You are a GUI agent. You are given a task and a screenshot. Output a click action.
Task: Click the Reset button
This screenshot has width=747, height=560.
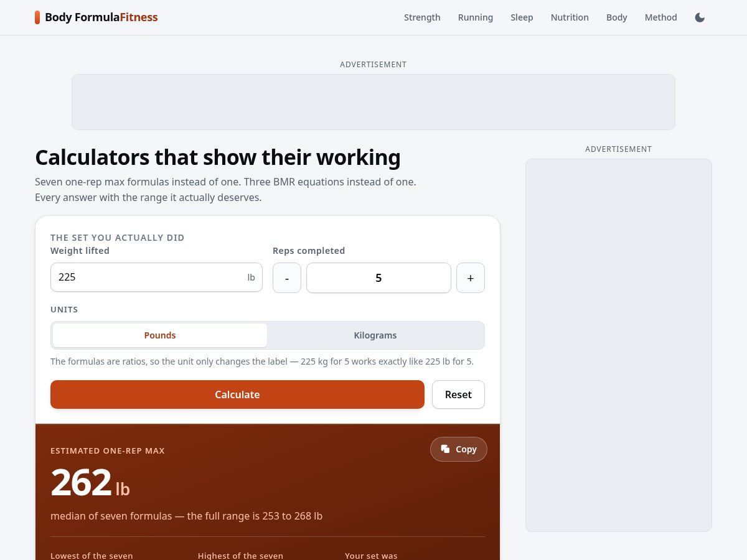(458, 394)
